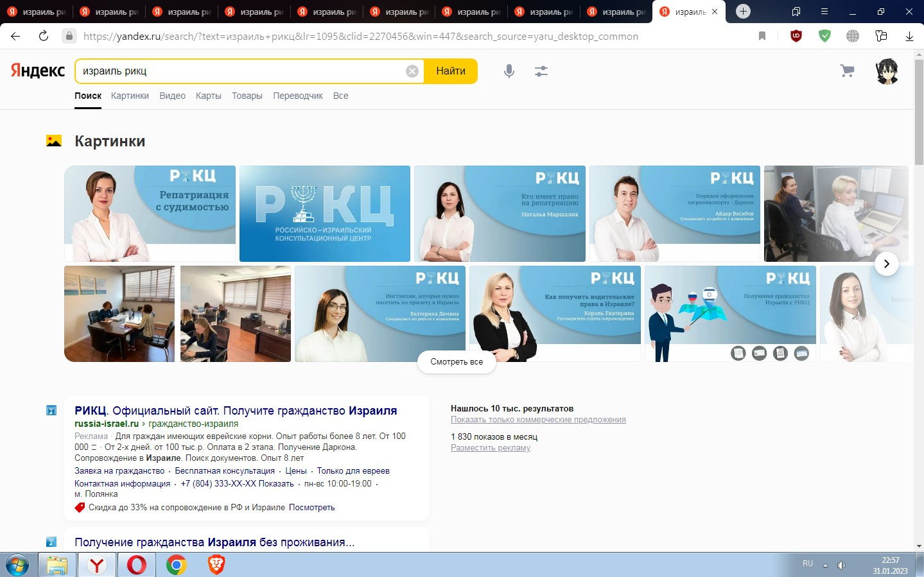Switch the RU keyboard language indicator
924x577 pixels.
coord(808,564)
